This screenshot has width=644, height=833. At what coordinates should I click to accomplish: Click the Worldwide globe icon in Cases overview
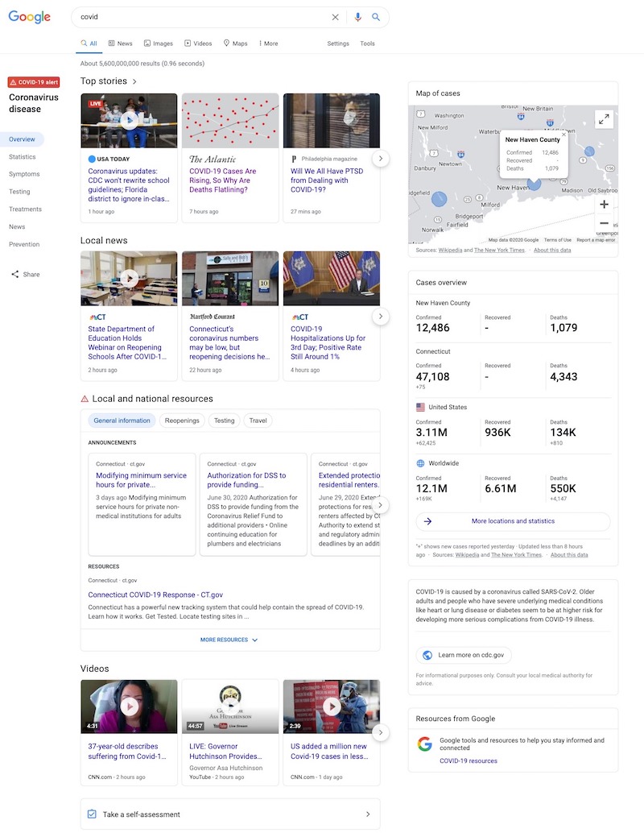click(x=420, y=463)
